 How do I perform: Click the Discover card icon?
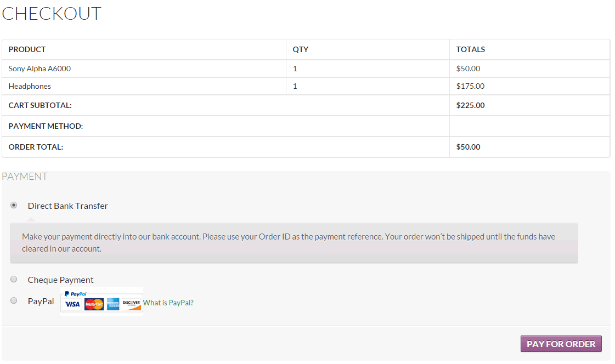pyautogui.click(x=132, y=304)
